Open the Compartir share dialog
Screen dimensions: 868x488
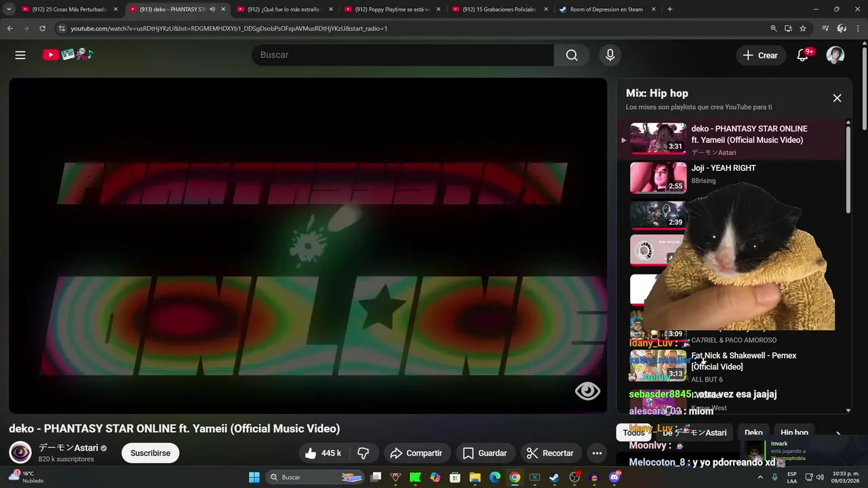[x=416, y=453]
